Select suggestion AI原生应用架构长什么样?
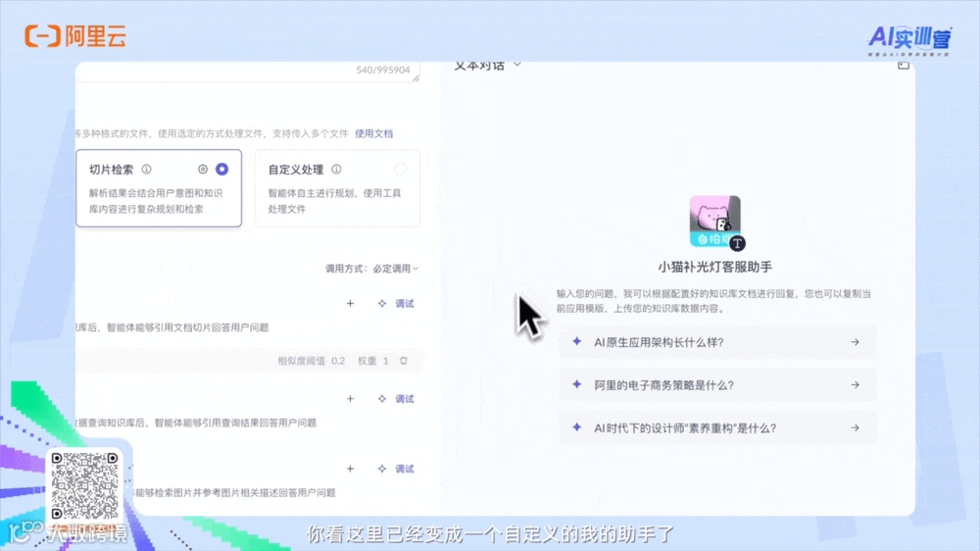 pyautogui.click(x=717, y=342)
